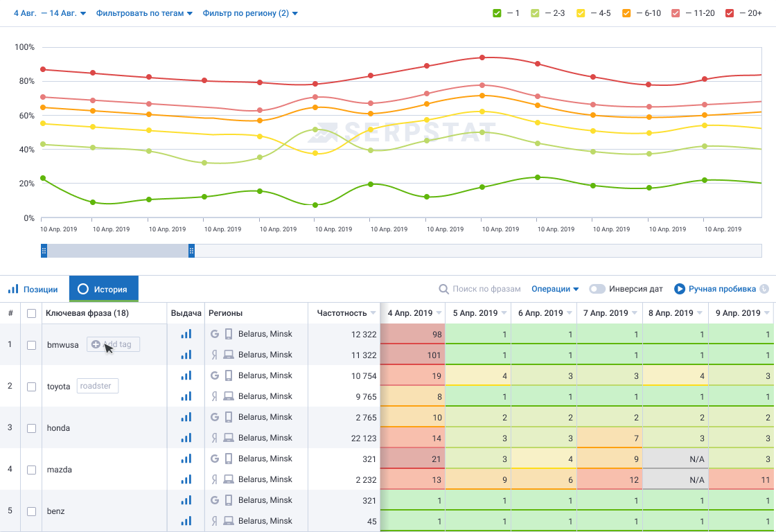Select the toyota row checkbox
Viewport: 776px width, 532px height.
(x=32, y=387)
